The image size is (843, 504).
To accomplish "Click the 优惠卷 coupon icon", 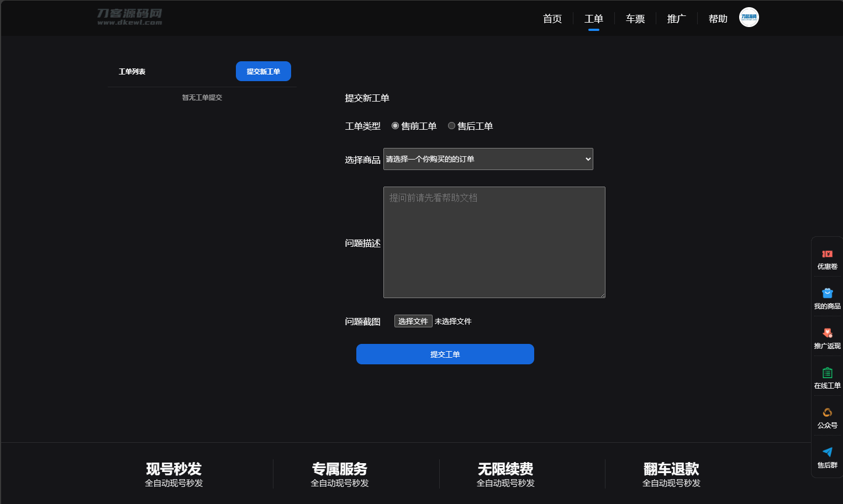I will click(x=827, y=254).
